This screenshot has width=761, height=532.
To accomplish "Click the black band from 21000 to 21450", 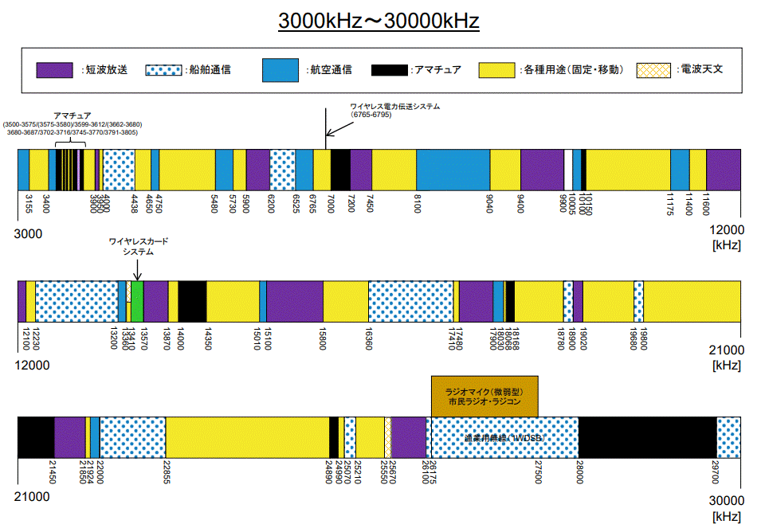I will (36, 436).
